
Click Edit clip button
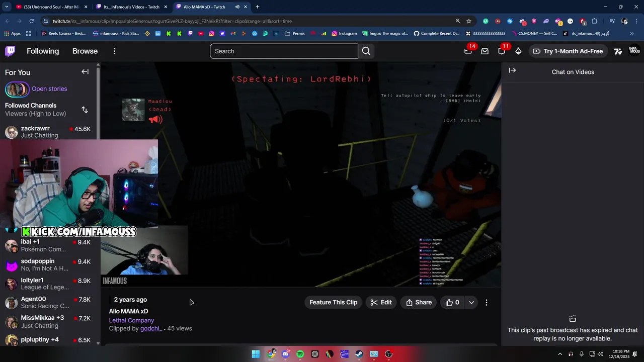click(x=381, y=302)
